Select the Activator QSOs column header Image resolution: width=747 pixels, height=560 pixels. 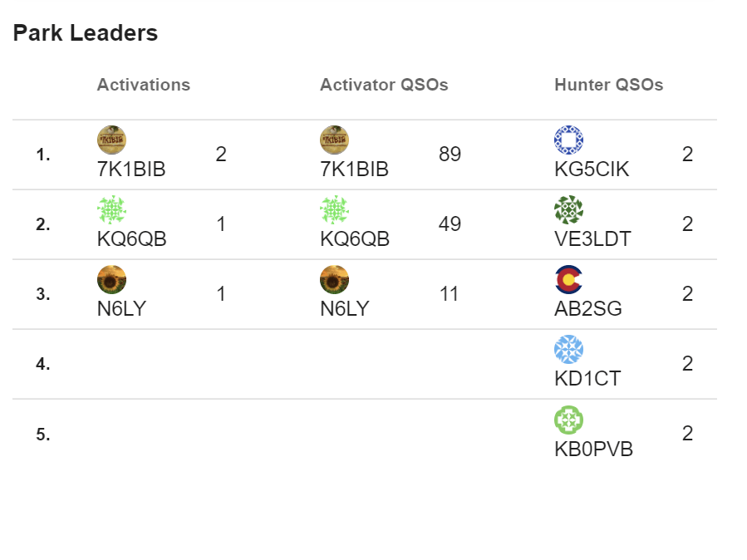(x=384, y=85)
